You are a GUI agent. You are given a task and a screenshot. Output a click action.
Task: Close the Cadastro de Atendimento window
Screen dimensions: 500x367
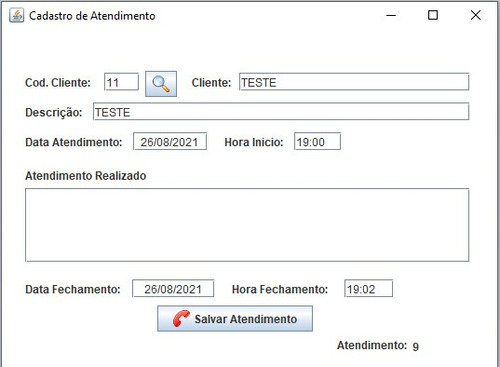pyautogui.click(x=476, y=15)
